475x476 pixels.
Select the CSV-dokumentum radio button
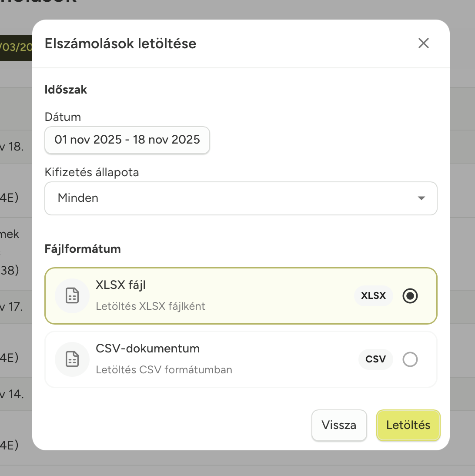(410, 359)
